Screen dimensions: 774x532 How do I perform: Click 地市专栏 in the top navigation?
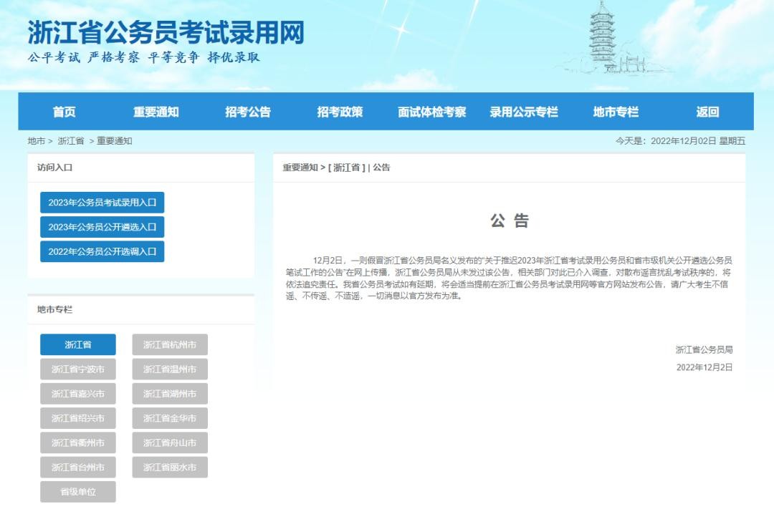pos(616,112)
